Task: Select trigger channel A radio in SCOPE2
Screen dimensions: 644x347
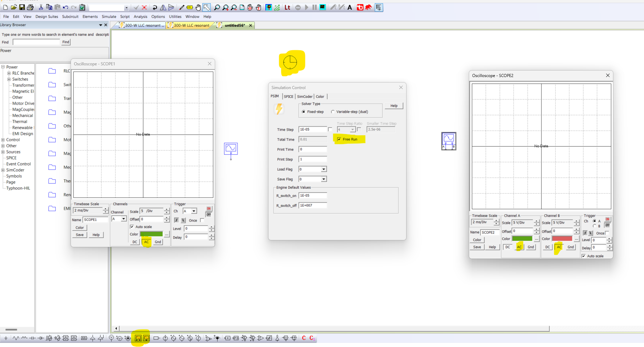Action: click(x=594, y=221)
